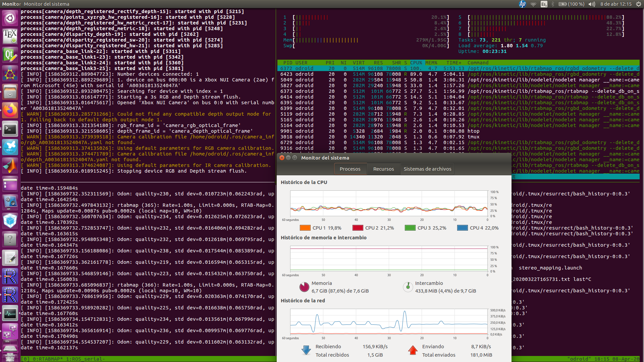
Task: Open text editor launcher icon
Action: click(10, 258)
